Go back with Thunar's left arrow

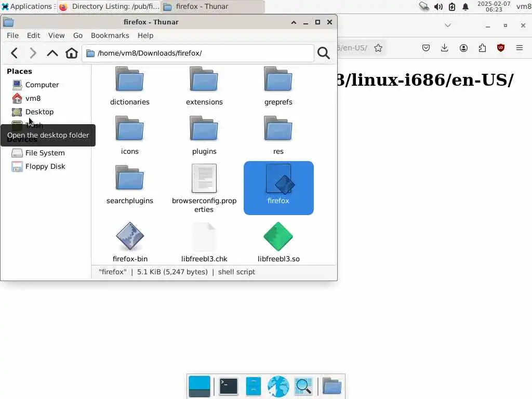14,54
